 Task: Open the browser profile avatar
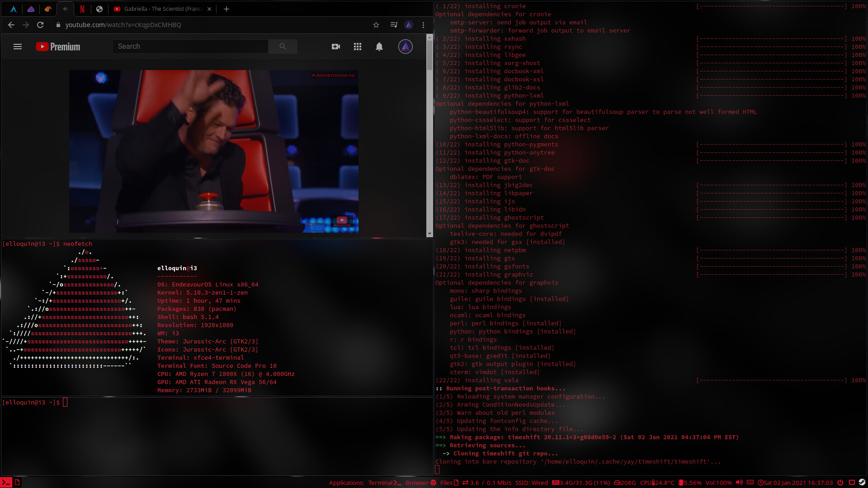click(x=409, y=25)
